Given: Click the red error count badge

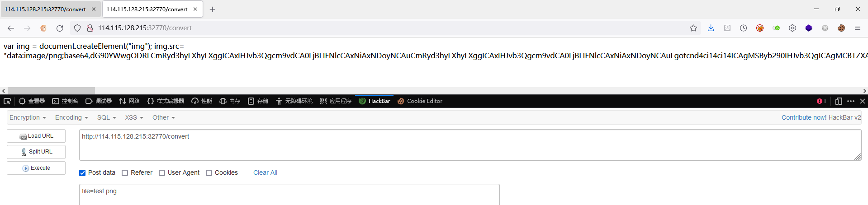Looking at the screenshot, I should pyautogui.click(x=821, y=101).
